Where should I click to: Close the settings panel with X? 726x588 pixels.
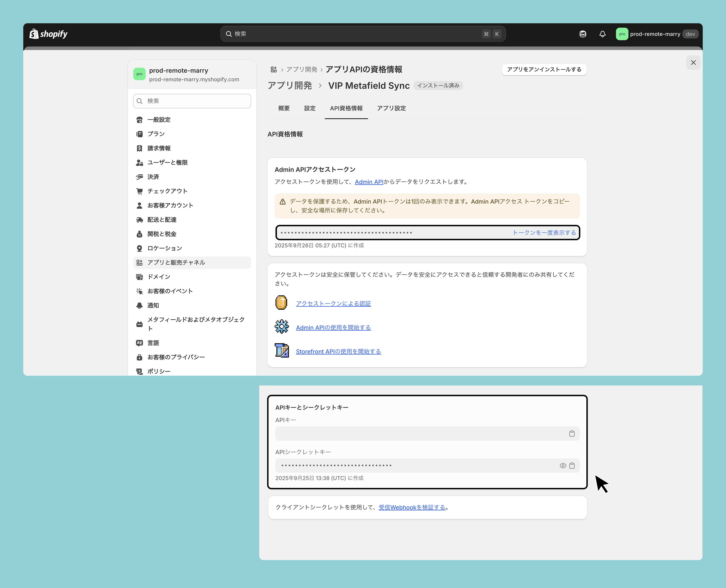693,63
